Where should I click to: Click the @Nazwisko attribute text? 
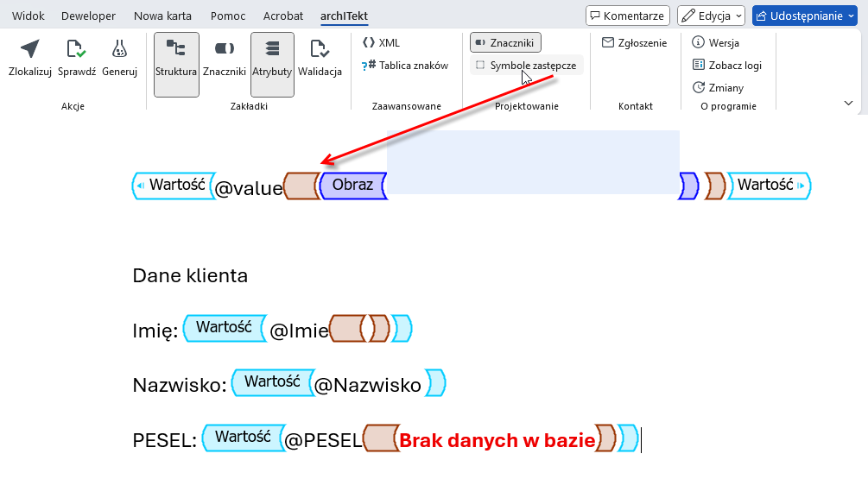click(x=368, y=385)
